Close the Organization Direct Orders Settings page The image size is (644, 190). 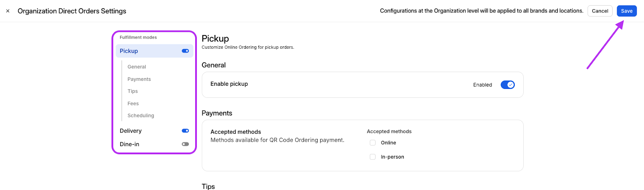click(8, 11)
